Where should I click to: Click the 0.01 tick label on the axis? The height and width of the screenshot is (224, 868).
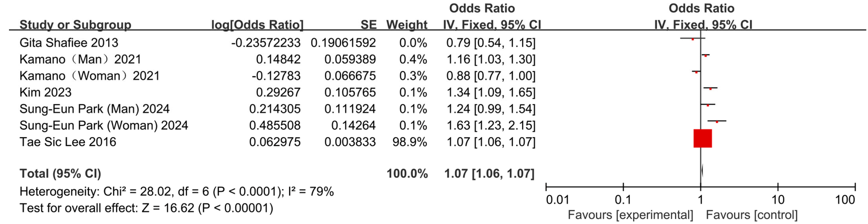point(557,200)
